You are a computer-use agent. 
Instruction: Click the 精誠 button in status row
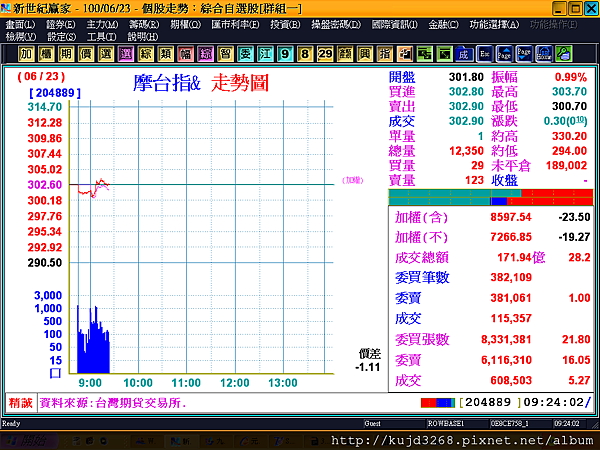(21, 403)
